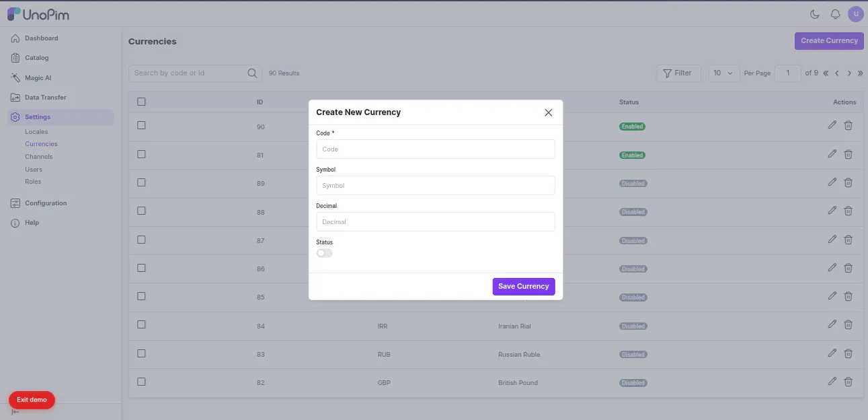Open Dashboard in sidebar
The image size is (868, 420).
[61, 38]
